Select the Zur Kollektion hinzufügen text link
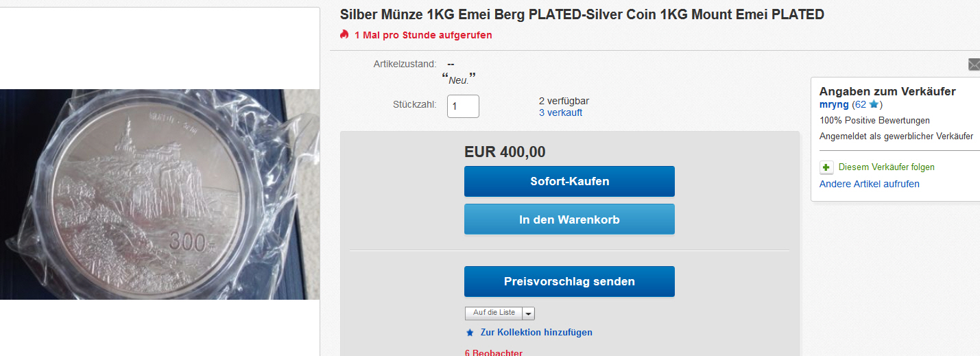Viewport: 980px width, 356px height. click(x=536, y=333)
